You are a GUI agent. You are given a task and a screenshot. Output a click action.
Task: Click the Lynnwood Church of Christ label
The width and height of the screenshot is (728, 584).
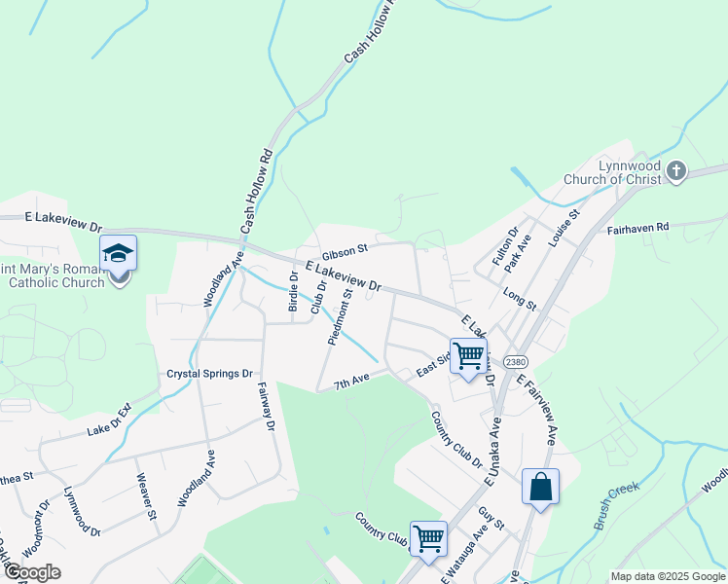(613, 172)
